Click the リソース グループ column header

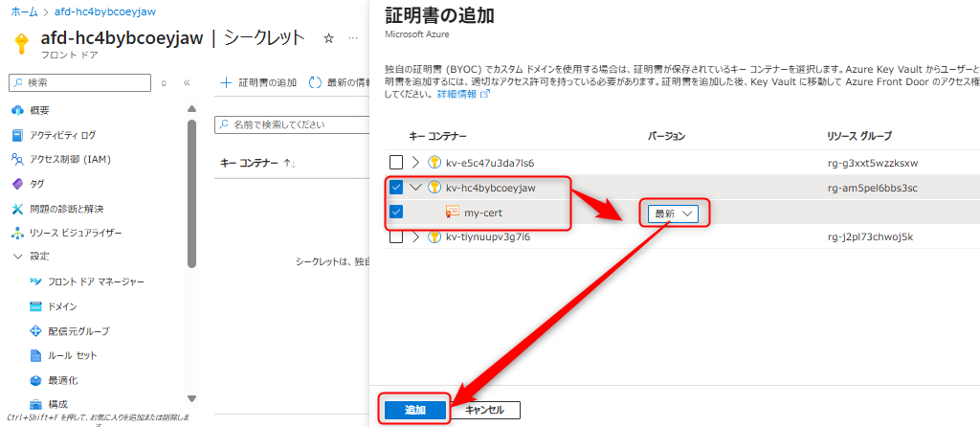[858, 136]
